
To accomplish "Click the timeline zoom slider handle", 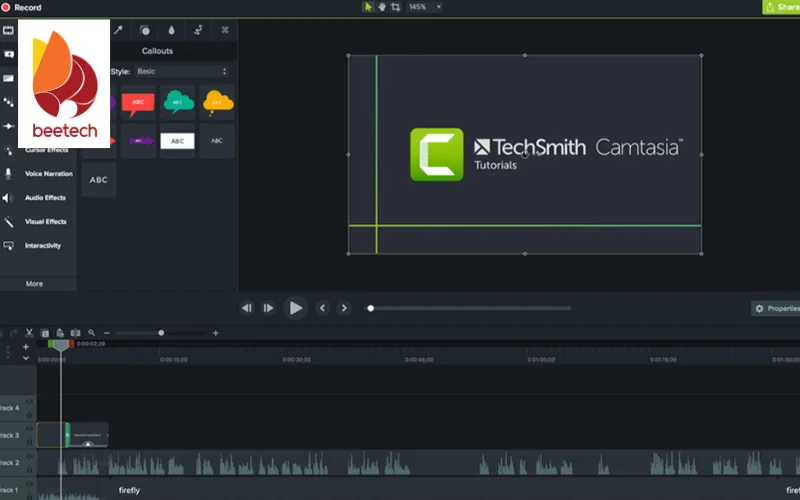I will click(x=161, y=333).
